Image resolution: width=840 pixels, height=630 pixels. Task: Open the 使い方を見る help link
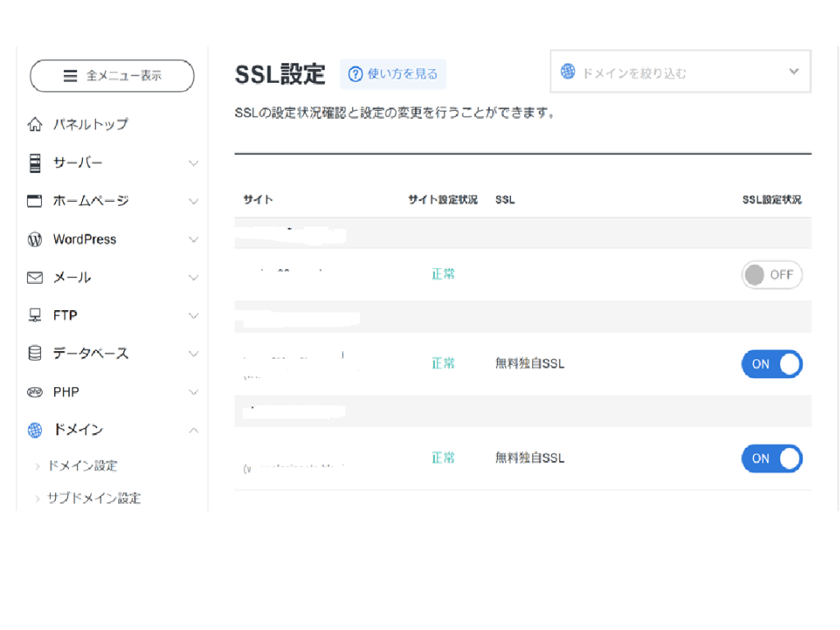(x=393, y=74)
